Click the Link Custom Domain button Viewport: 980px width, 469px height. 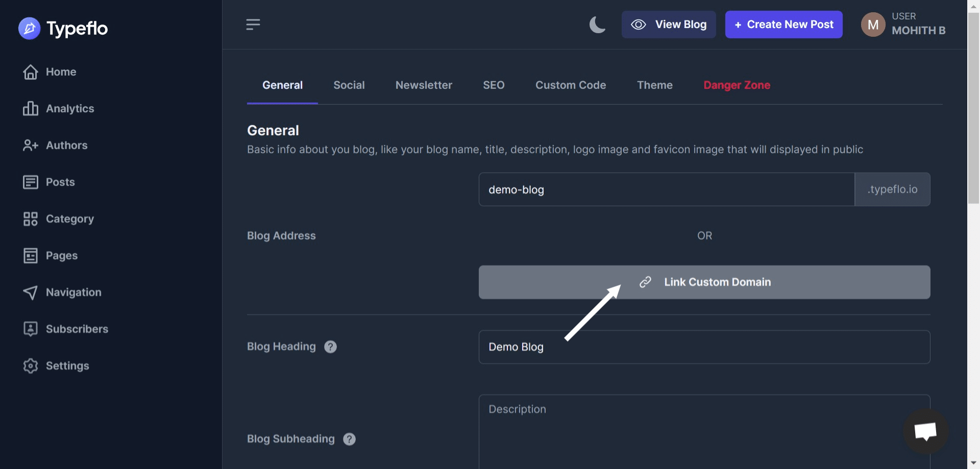coord(704,282)
